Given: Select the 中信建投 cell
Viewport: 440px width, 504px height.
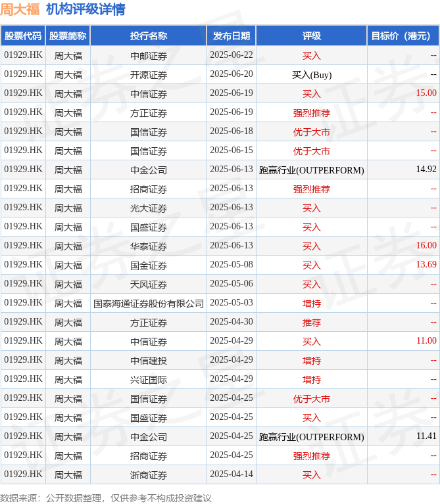Looking at the screenshot, I should point(149,360).
